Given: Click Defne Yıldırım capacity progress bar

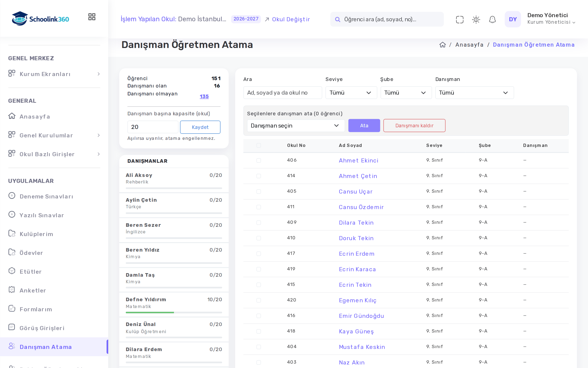Looking at the screenshot, I should 174,312.
